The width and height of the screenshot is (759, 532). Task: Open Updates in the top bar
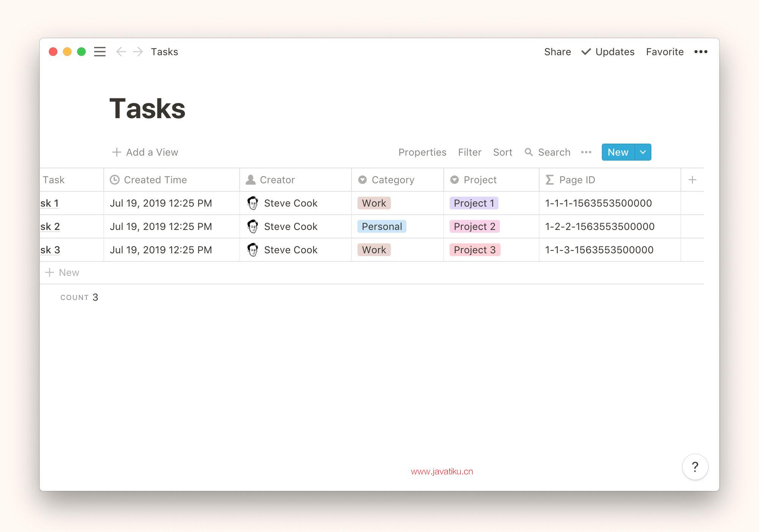(608, 52)
